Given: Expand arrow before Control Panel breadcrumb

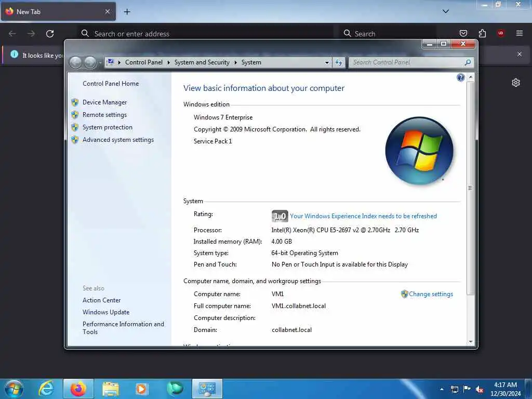Looking at the screenshot, I should coord(119,63).
